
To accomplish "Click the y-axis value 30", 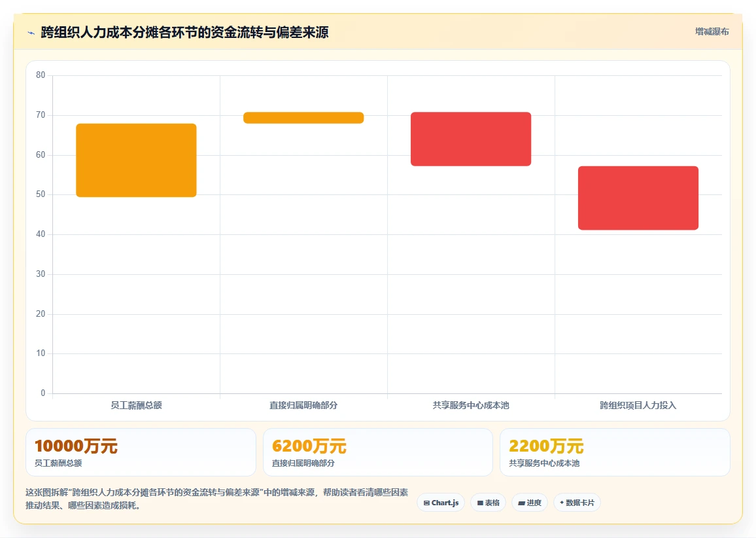I will point(41,274).
